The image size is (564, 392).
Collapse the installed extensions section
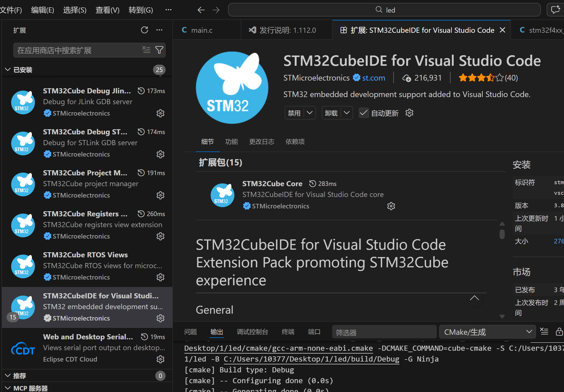click(x=8, y=70)
